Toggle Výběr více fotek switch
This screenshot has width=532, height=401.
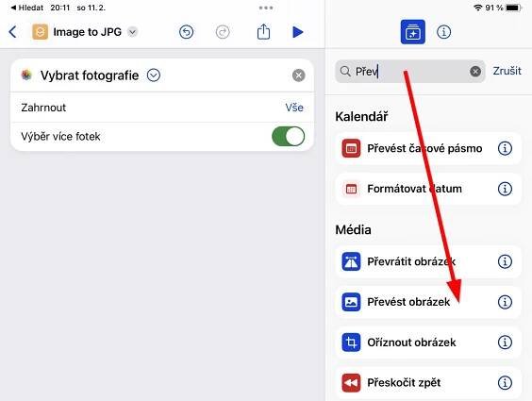click(288, 137)
